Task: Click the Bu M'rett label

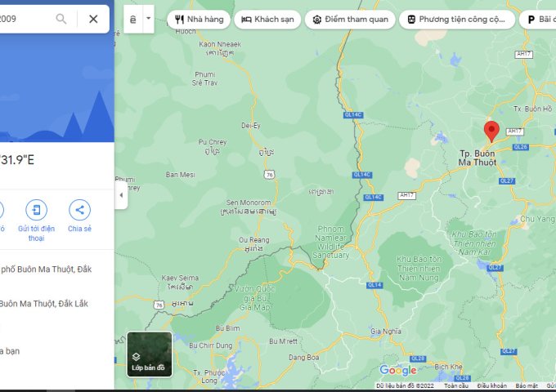Action: click(x=283, y=341)
